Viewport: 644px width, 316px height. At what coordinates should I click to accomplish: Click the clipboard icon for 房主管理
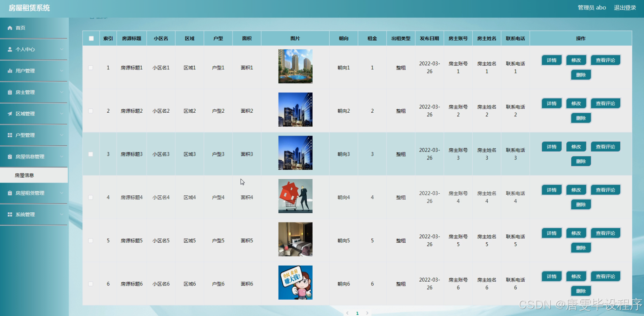pyautogui.click(x=10, y=92)
